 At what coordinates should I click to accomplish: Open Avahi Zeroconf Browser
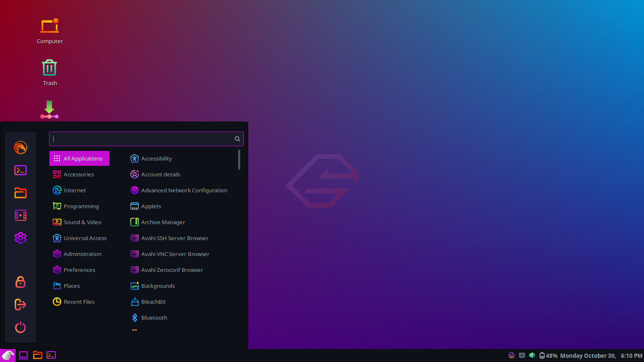pyautogui.click(x=182, y=270)
